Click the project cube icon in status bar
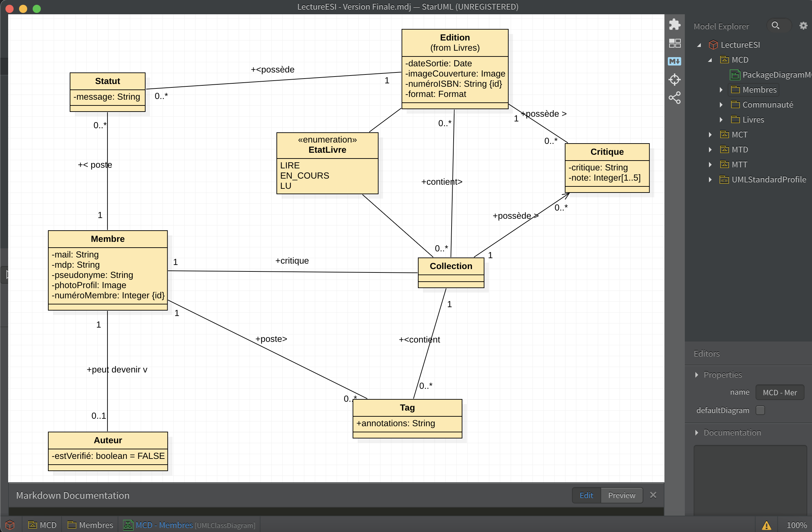The height and width of the screenshot is (532, 812). (10, 525)
